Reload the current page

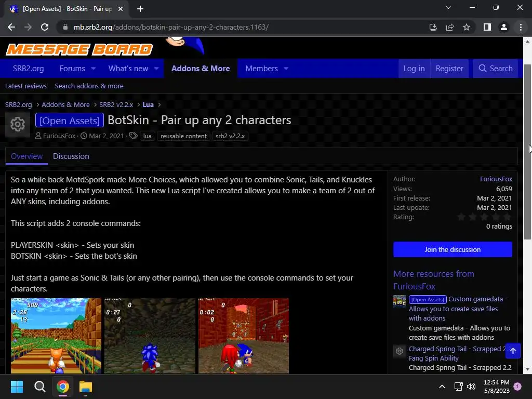coord(45,27)
